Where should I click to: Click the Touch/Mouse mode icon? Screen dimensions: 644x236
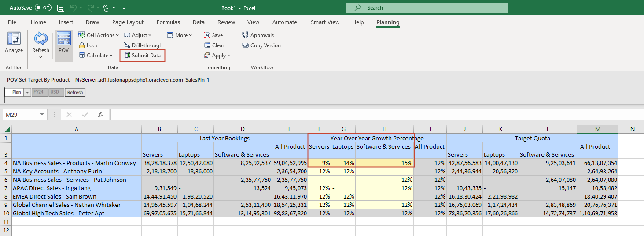tap(106, 8)
